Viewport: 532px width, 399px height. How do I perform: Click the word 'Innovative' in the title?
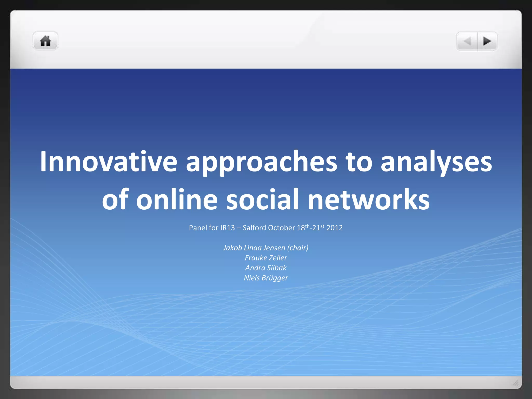click(109, 162)
